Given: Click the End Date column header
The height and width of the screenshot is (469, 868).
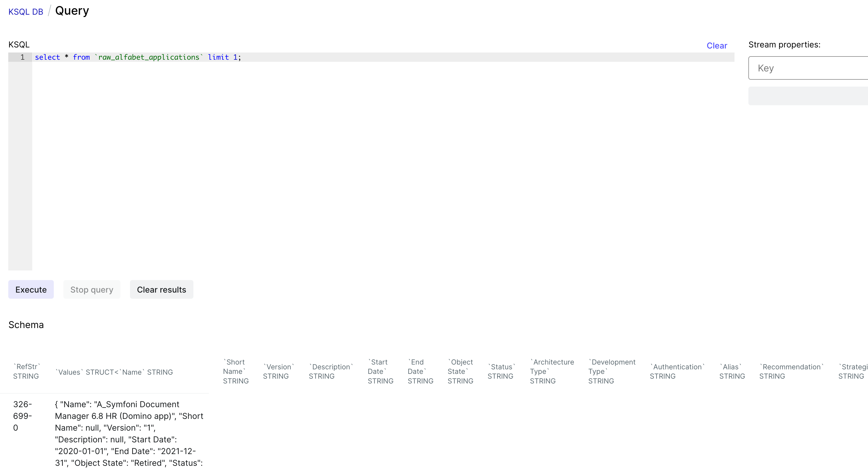Looking at the screenshot, I should pyautogui.click(x=420, y=371).
